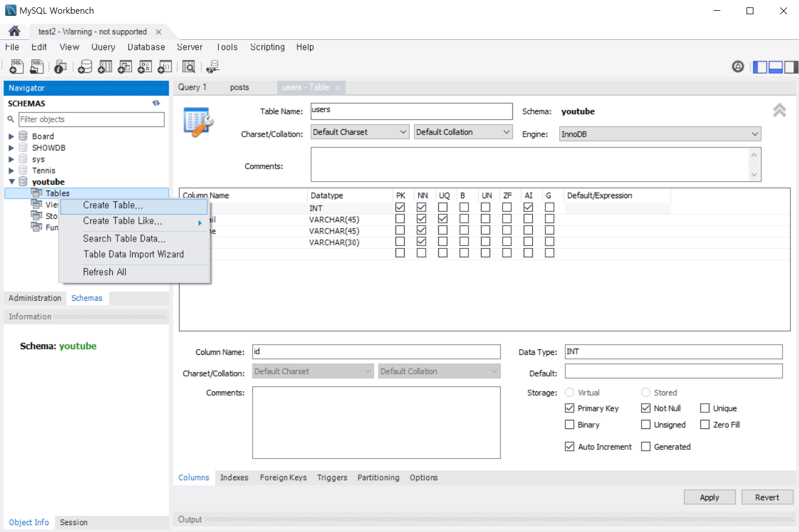The width and height of the screenshot is (799, 532).
Task: Open the Default Collation dropdown for table
Action: pos(463,132)
